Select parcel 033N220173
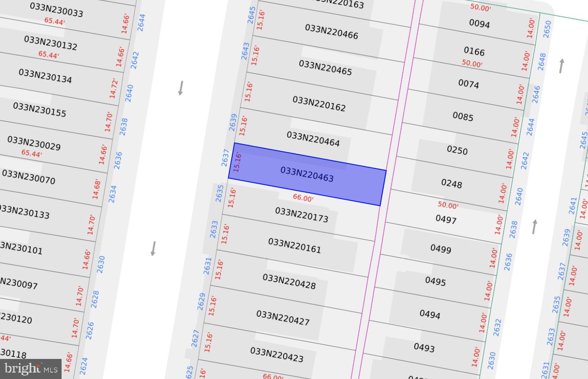This screenshot has width=588, height=379. tap(301, 215)
